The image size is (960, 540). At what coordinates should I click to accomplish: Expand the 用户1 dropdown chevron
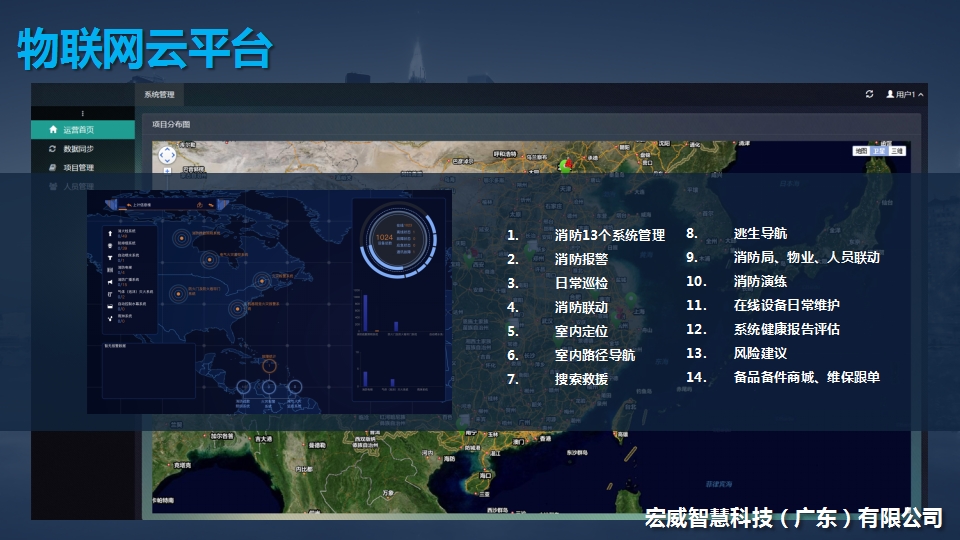click(x=920, y=94)
